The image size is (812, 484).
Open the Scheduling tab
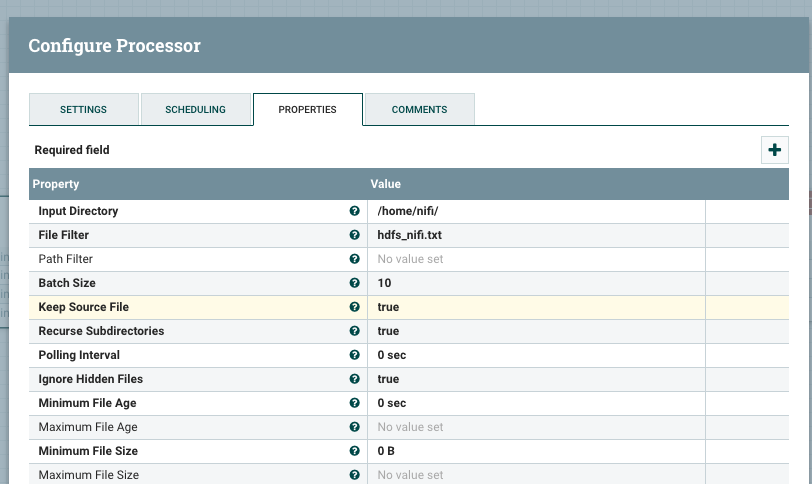(195, 109)
